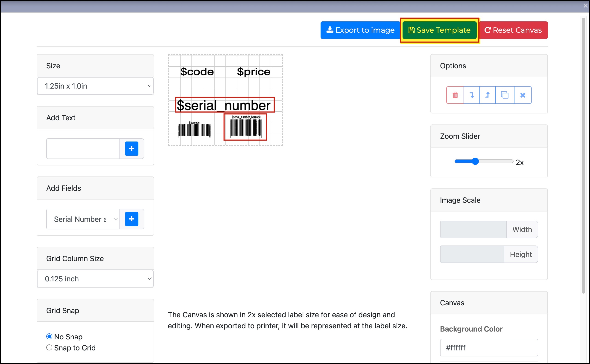Screen dimensions: 590x364
Task: Select the $serial_number text on canvas
Action: (224, 105)
